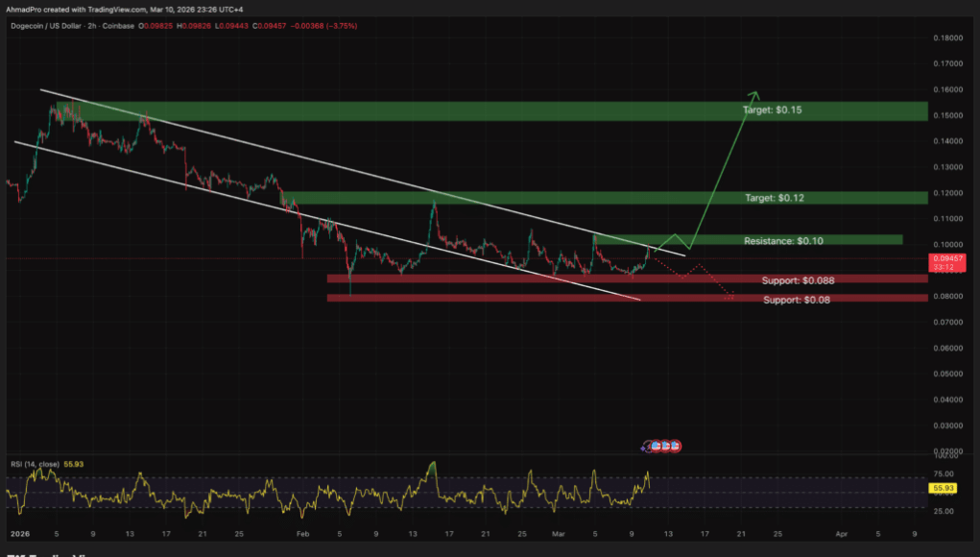Click the Feb label on time axis
The height and width of the screenshot is (557, 980).
303,531
